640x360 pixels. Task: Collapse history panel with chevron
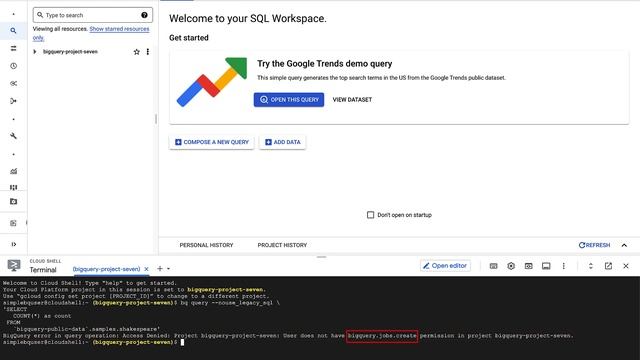[624, 245]
